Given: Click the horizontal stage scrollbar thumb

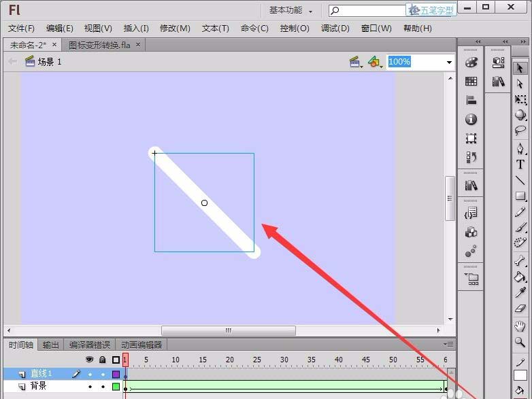Looking at the screenshot, I should (x=229, y=330).
